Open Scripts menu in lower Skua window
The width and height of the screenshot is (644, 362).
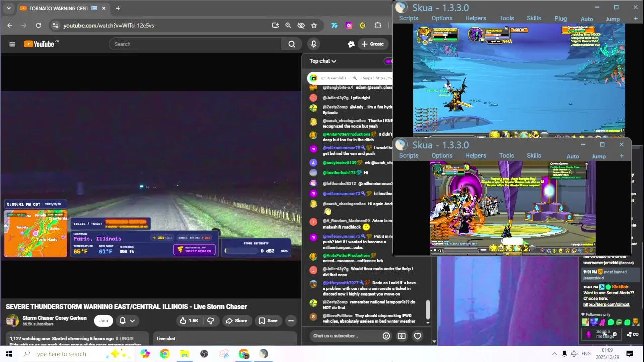409,156
